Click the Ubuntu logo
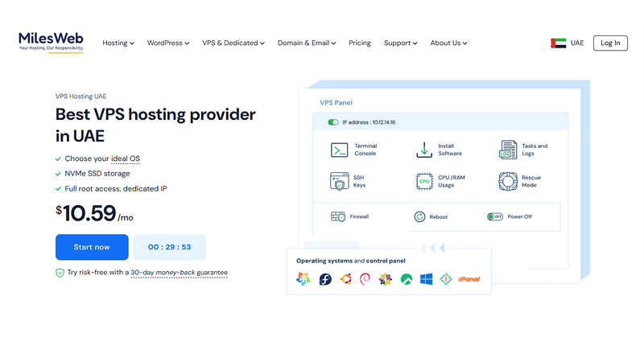This screenshot has width=644, height=358. tap(346, 279)
